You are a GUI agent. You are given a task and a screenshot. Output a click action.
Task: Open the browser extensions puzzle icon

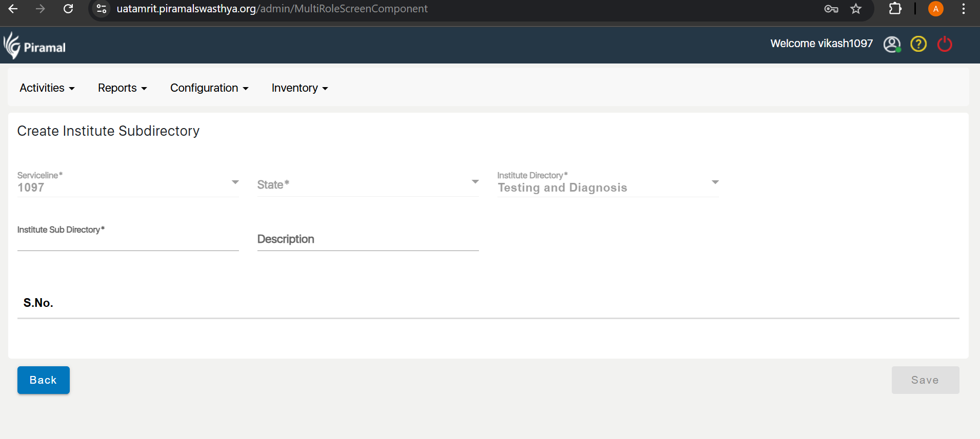(895, 9)
